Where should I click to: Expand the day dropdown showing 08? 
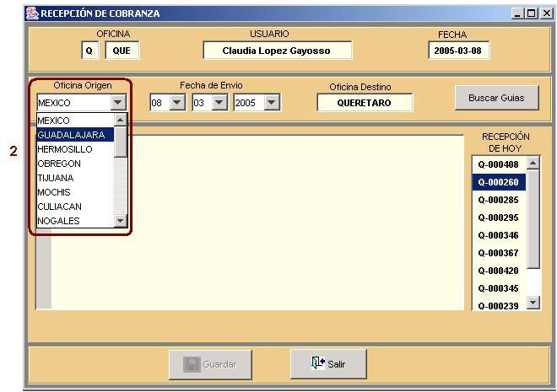coord(177,103)
